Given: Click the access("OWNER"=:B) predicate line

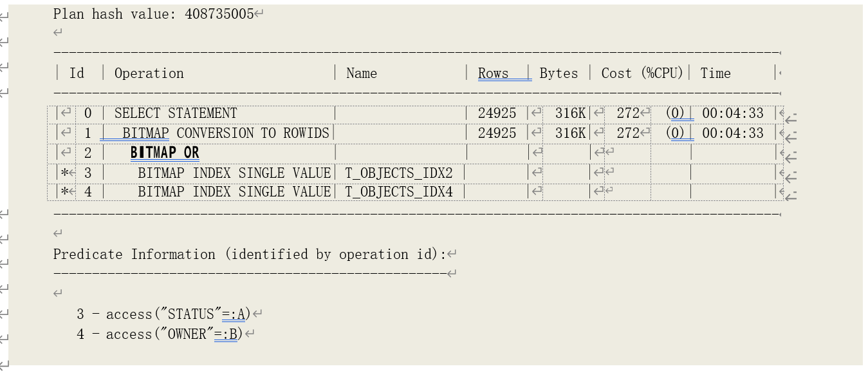Looking at the screenshot, I should click(x=160, y=334).
